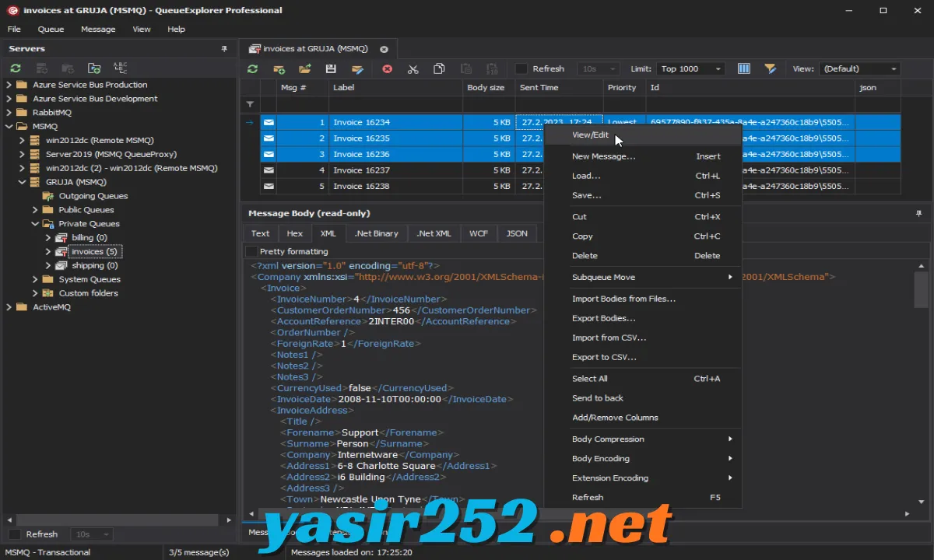Open the column chooser icon
The height and width of the screenshot is (560, 934).
pyautogui.click(x=743, y=68)
